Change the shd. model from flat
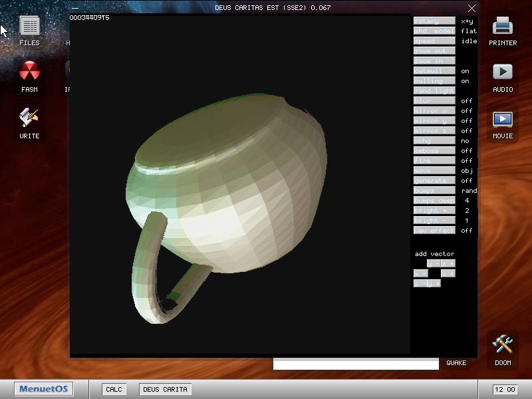This screenshot has height=399, width=532. click(434, 31)
